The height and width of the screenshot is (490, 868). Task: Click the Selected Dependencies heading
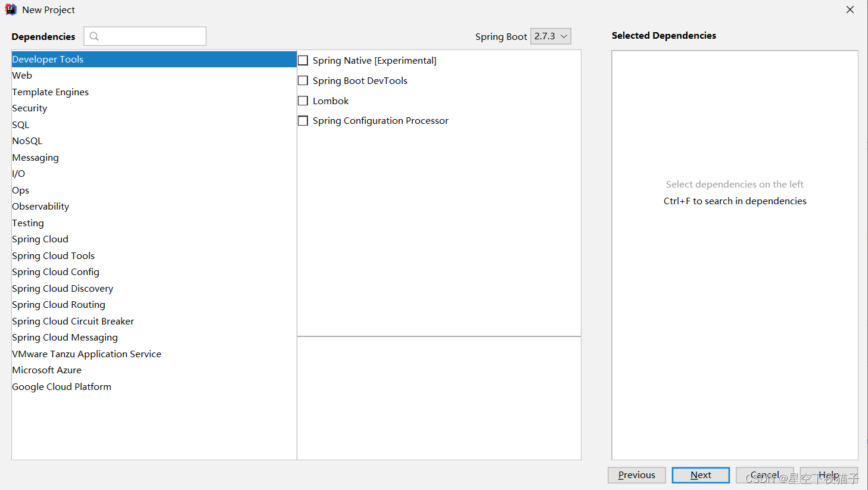tap(664, 36)
